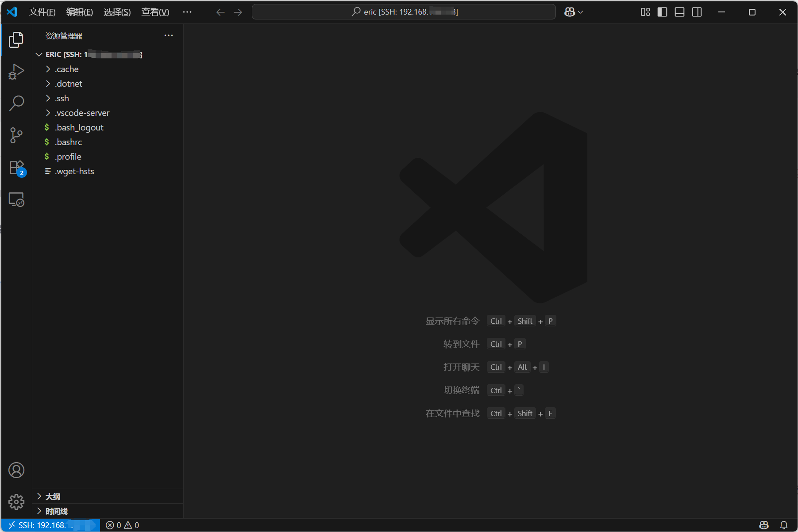Open the 查看(V) menu
This screenshot has width=798, height=532.
154,12
